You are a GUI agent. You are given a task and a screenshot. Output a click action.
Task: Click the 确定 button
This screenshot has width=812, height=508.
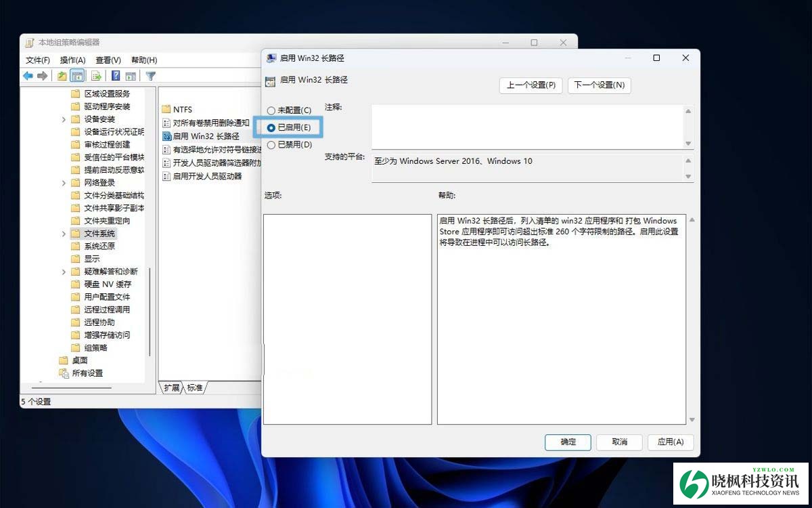coord(568,442)
